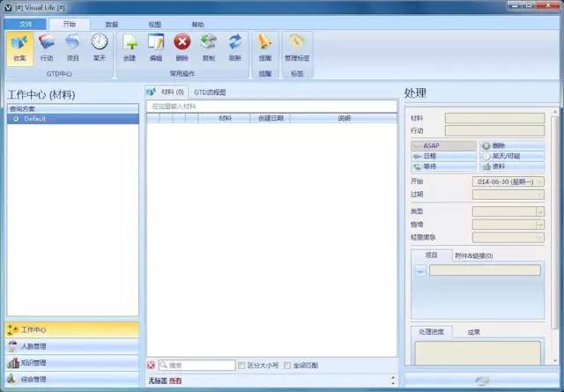Screen dimensions: 564x392
Task: Switch to the 数据 data ribbon tab
Action: 112,25
